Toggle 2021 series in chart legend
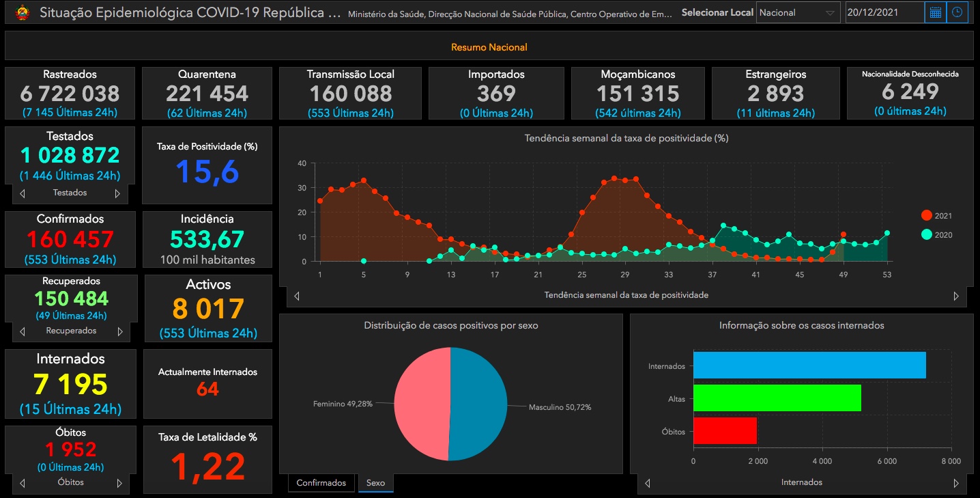This screenshot has height=498, width=980. [926, 216]
